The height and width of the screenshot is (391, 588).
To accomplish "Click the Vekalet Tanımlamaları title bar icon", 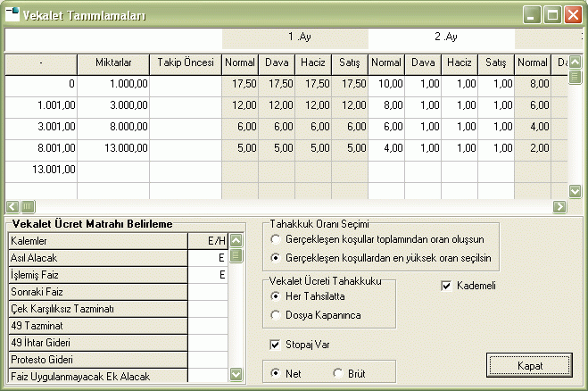I will pyautogui.click(x=12, y=14).
